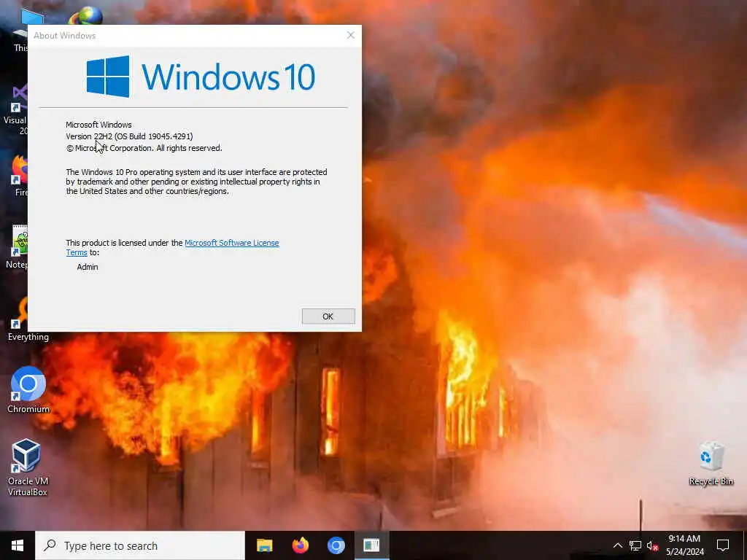This screenshot has width=747, height=560.
Task: Select Oracle VM VirtualBox desktop icon
Action: point(27,467)
